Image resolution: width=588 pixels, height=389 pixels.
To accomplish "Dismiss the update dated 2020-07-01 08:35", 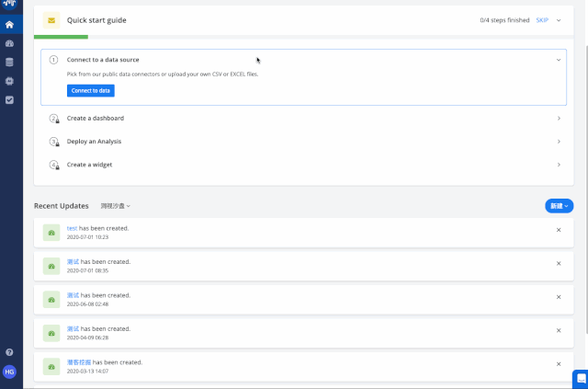I will (559, 264).
